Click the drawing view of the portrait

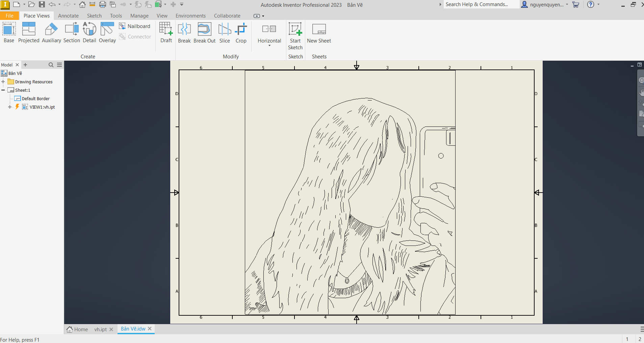tap(350, 192)
